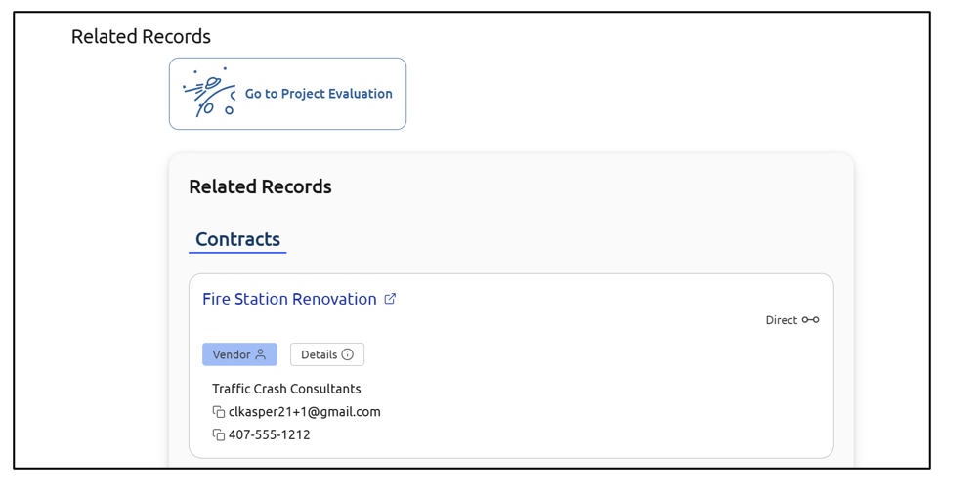
Task: Click the info circle icon in Details
Action: (x=347, y=354)
